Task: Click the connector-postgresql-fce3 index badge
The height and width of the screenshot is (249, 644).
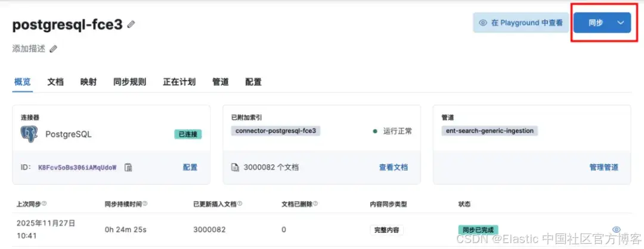Action: click(275, 131)
